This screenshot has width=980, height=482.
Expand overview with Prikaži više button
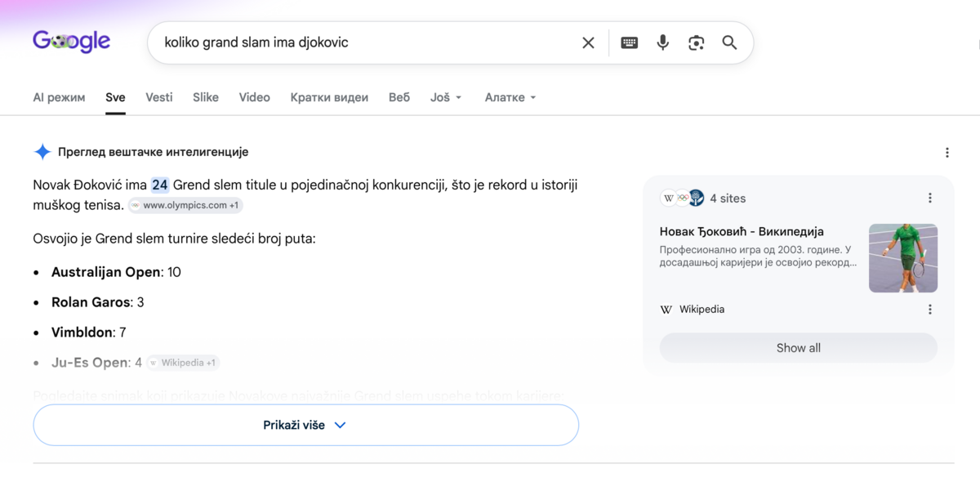tap(305, 425)
